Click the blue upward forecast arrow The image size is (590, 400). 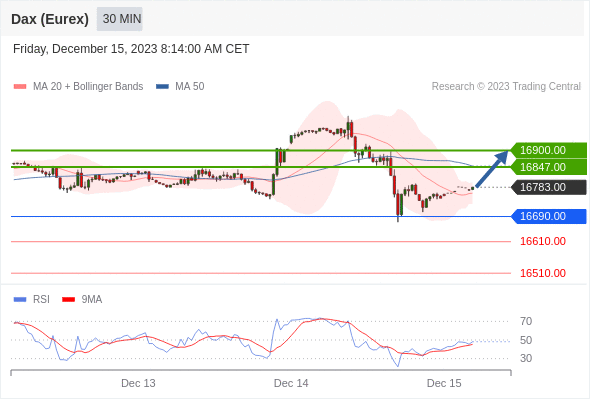click(492, 168)
